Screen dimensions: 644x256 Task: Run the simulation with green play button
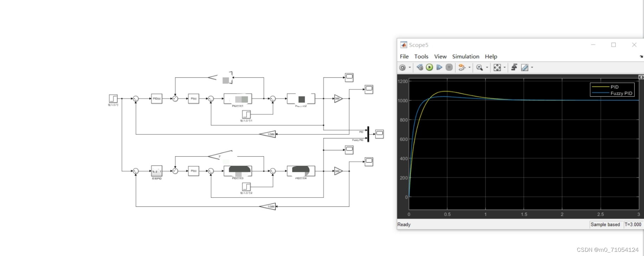tap(429, 67)
